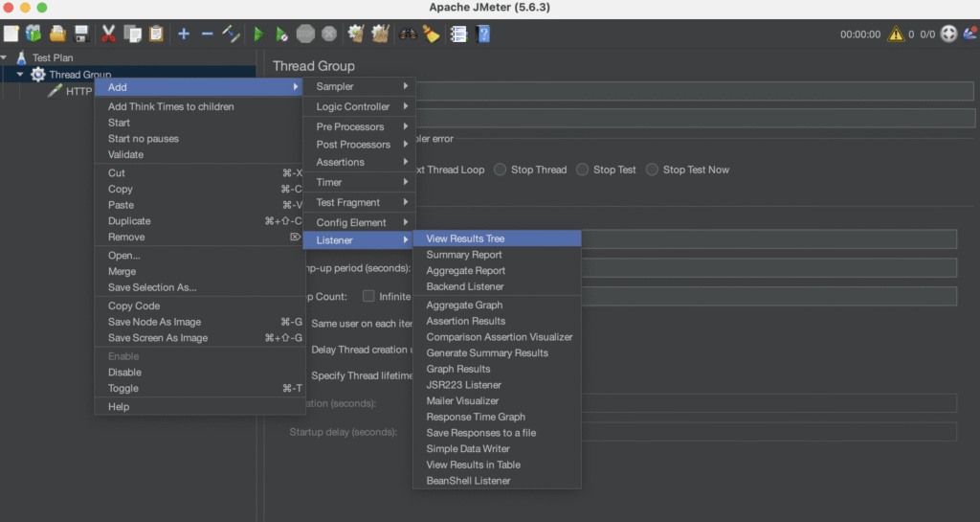Click the green Start test toolbar icon
The height and width of the screenshot is (522, 980).
(258, 34)
